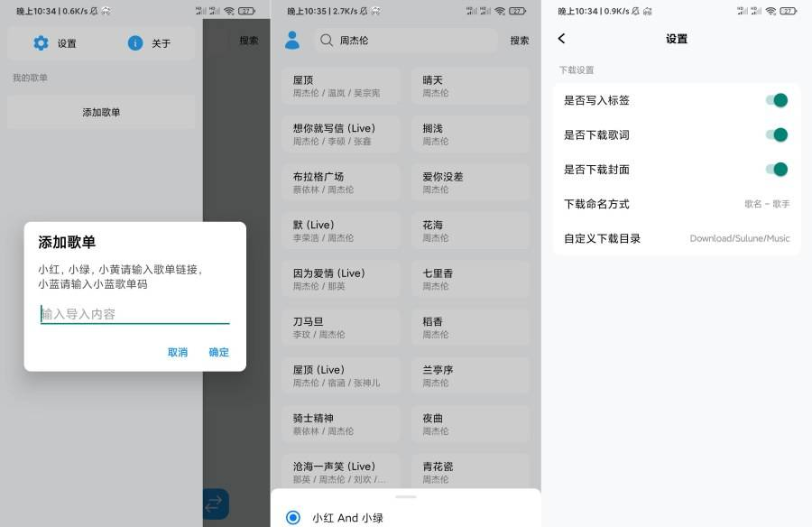Select the song 晴天
812x527 pixels.
(470, 86)
